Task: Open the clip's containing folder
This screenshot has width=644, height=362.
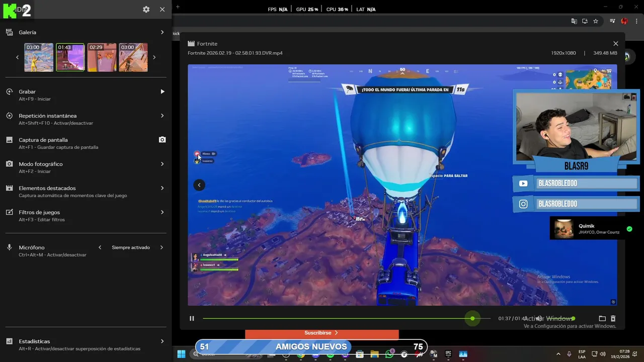Action: point(602,318)
